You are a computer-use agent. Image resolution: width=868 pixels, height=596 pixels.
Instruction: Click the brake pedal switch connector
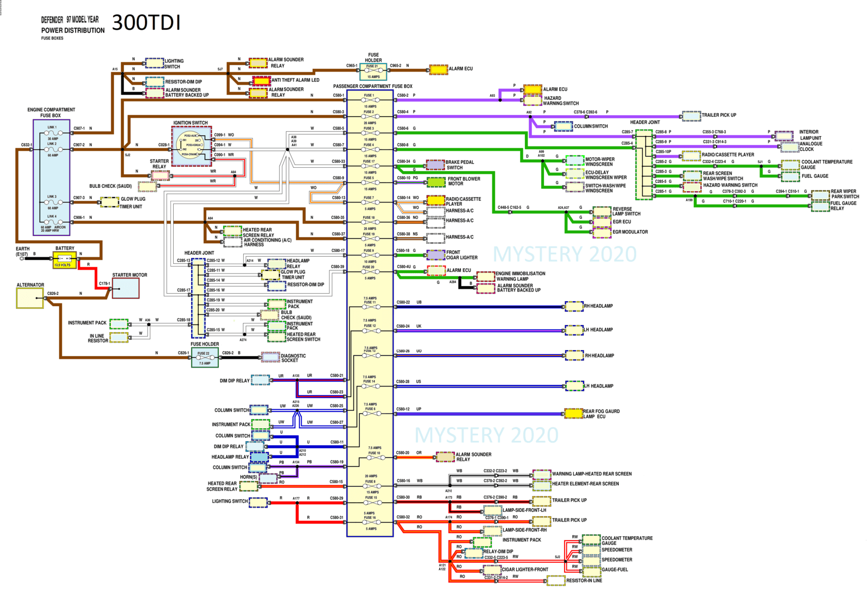[x=435, y=164]
